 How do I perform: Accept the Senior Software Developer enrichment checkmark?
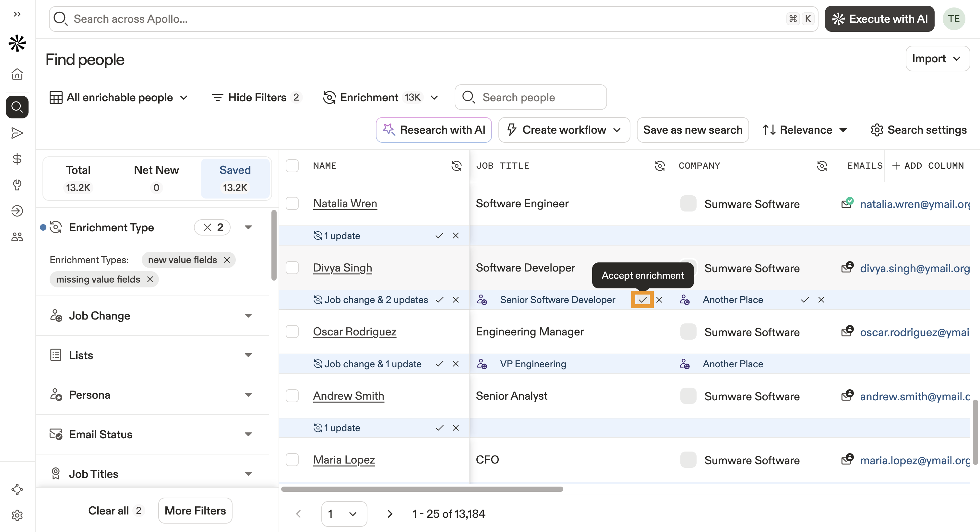pyautogui.click(x=642, y=299)
